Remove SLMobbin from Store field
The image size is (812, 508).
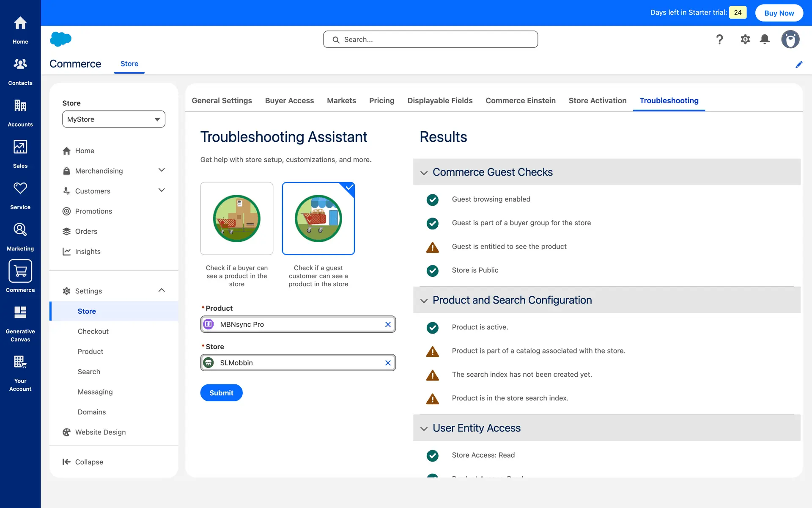pyautogui.click(x=387, y=363)
